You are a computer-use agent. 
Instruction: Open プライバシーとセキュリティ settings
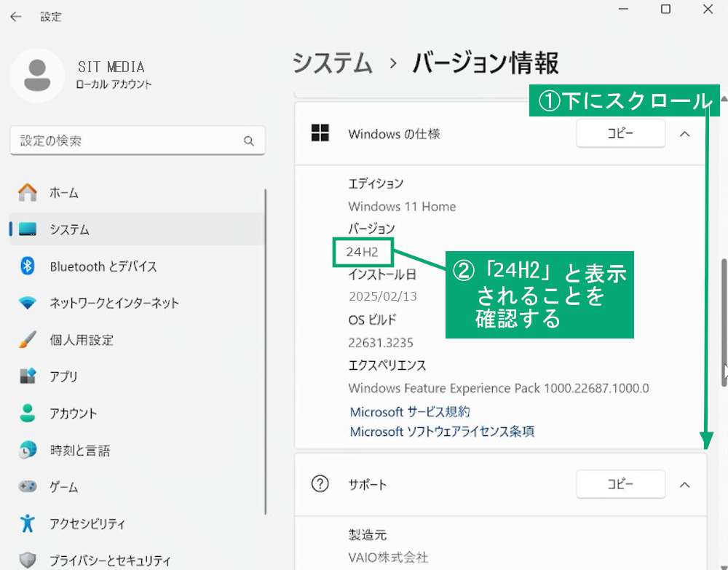pos(137,560)
